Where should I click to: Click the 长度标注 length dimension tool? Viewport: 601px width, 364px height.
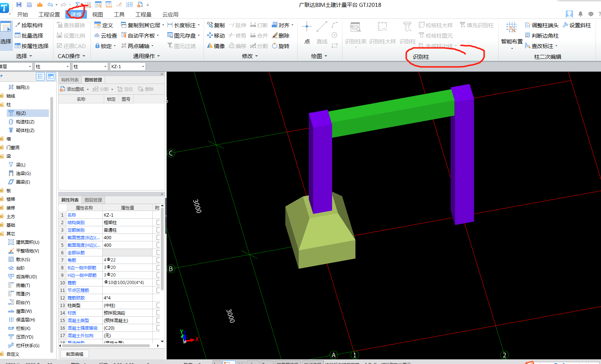(x=183, y=25)
